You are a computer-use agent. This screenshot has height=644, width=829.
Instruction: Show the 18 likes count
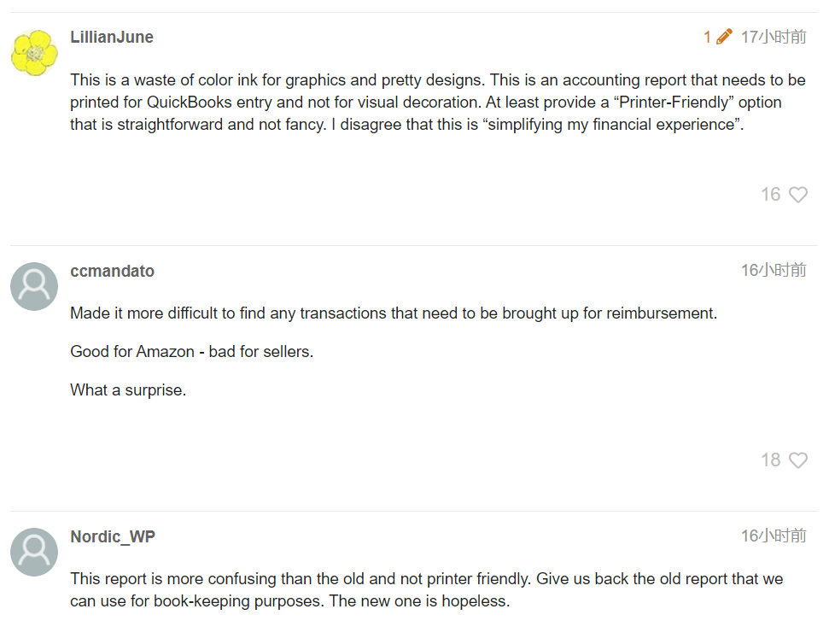(771, 460)
